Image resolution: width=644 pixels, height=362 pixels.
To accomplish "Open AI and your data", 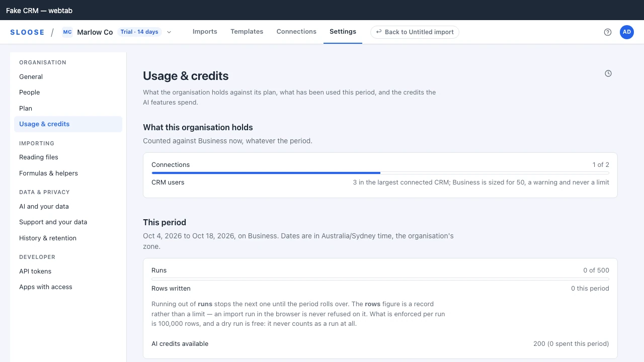I will coord(68,207).
